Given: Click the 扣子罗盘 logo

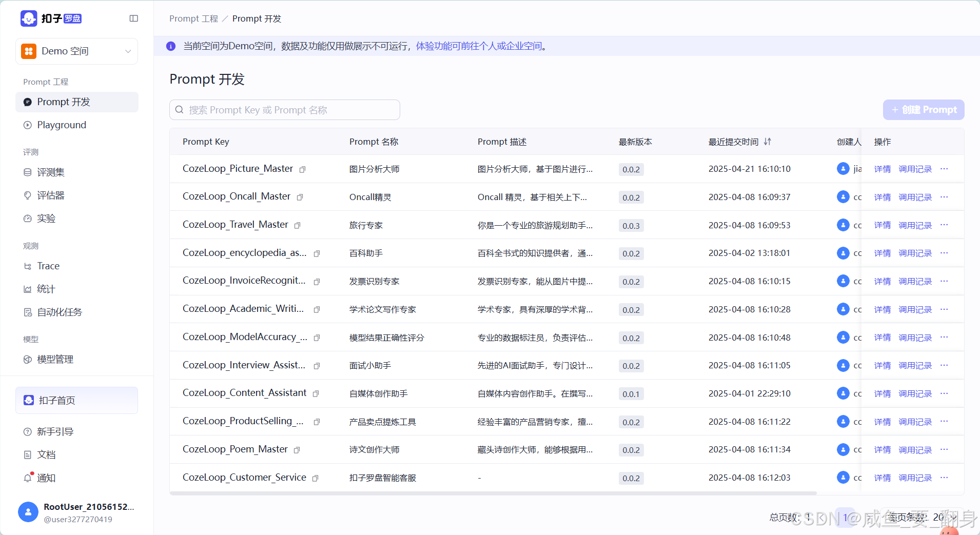Looking at the screenshot, I should coord(51,18).
